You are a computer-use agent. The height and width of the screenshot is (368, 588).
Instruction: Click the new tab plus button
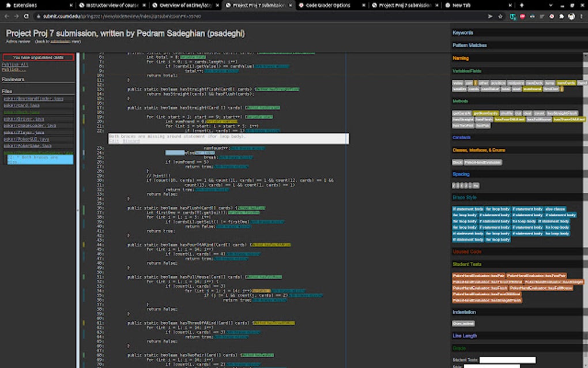(521, 5)
